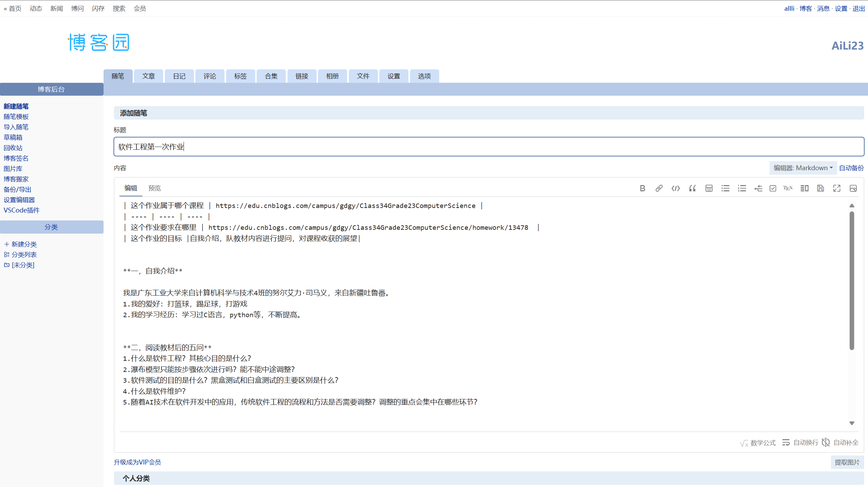This screenshot has height=487, width=868.
Task: Click the editor vertical scrollbar thumb
Action: (x=852, y=281)
